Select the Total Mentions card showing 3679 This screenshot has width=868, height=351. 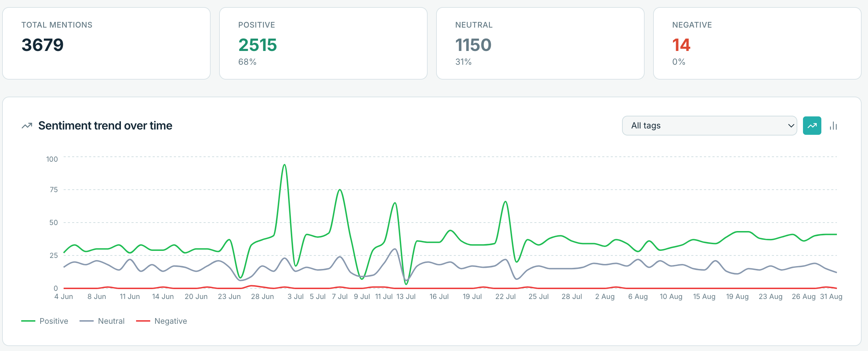[106, 44]
